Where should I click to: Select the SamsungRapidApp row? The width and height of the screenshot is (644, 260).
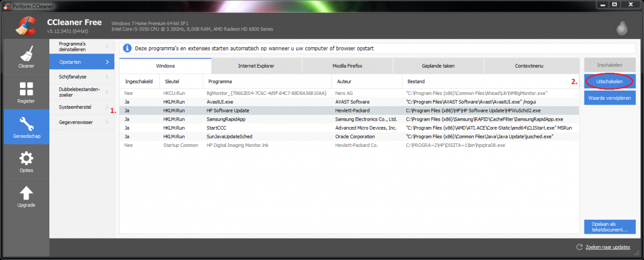pos(349,119)
